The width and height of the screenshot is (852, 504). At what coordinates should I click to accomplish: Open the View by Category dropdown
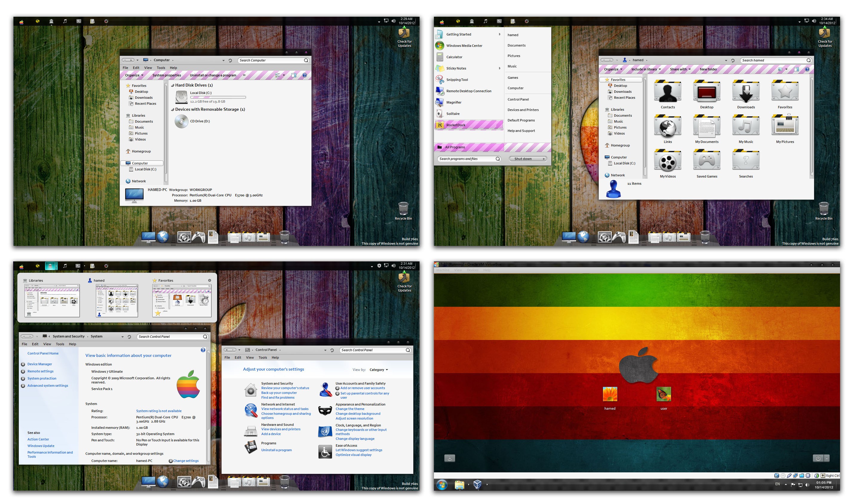[x=378, y=370]
